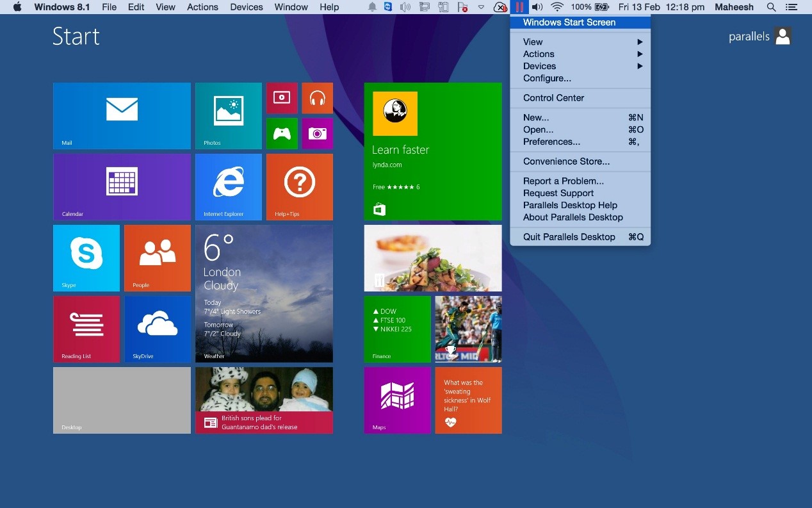Select Convenience Store... menu item

(x=580, y=161)
